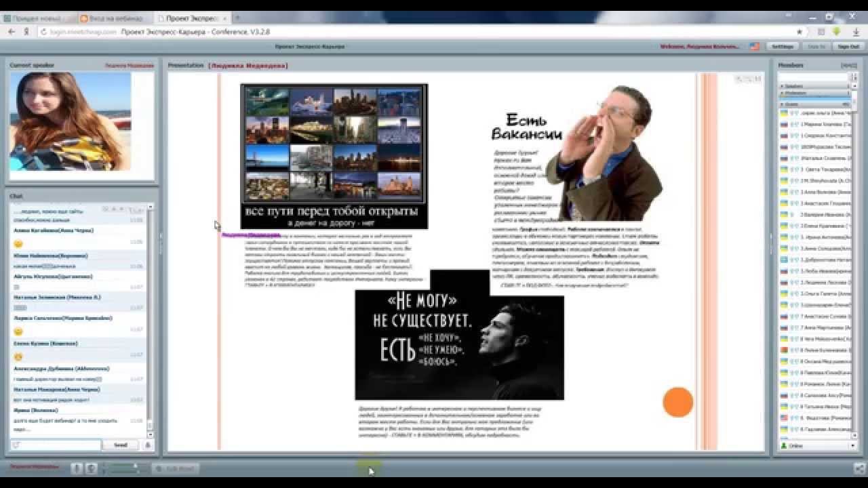Viewport: 868px width, 488px height.
Task: Click the Send button in chat
Action: [120, 445]
